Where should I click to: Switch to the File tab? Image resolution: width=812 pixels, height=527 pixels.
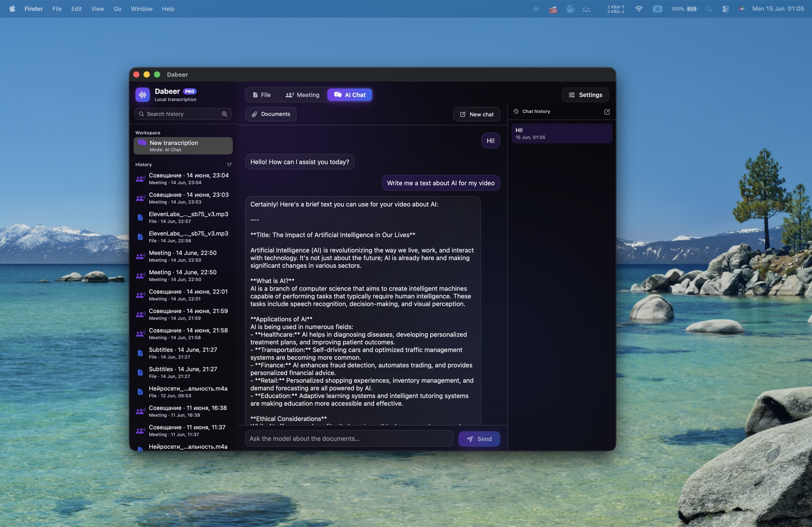pyautogui.click(x=261, y=95)
